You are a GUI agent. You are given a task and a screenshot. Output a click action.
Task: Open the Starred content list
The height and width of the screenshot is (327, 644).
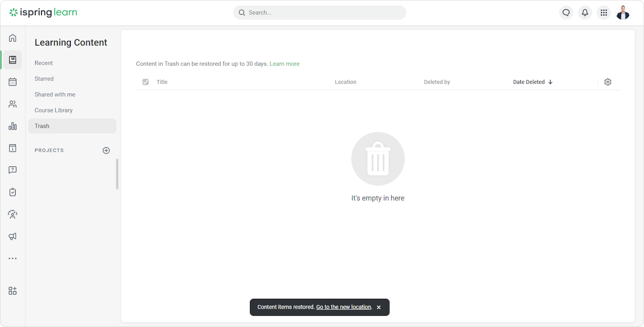tap(44, 79)
